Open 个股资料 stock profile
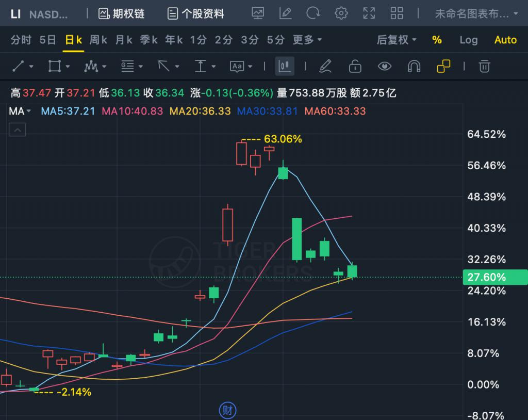528x420 pixels. 196,13
